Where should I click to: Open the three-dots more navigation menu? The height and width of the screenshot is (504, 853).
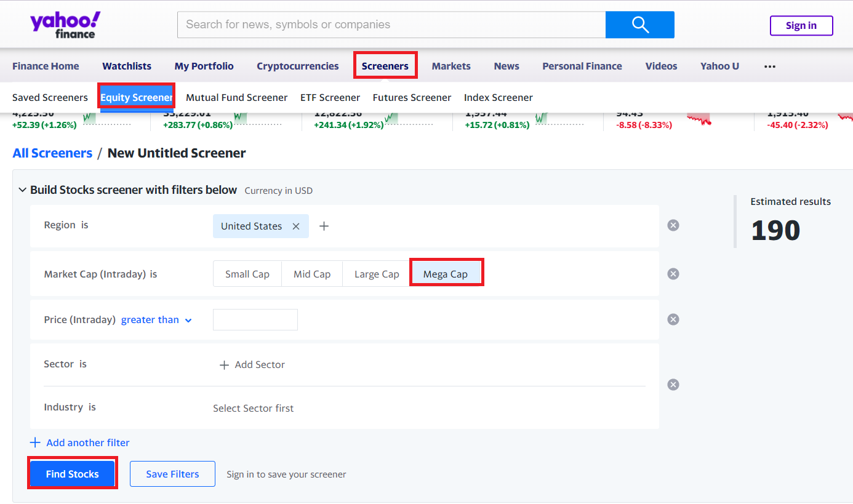pos(770,66)
